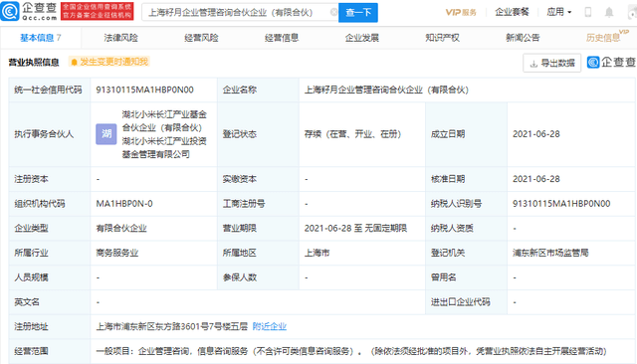Screen dimensions: 637x364
Task: Expand the 应用 dropdown menu
Action: coord(559,12)
